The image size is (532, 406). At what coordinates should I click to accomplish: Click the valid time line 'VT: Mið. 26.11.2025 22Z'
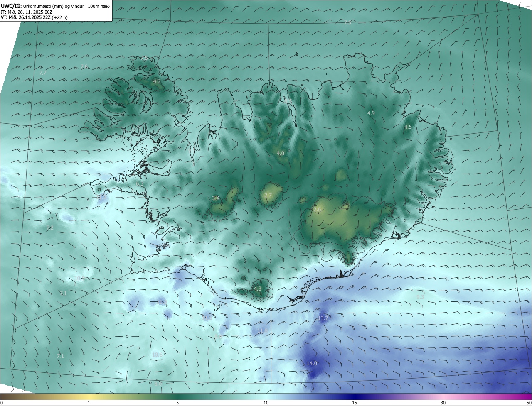coord(26,17)
